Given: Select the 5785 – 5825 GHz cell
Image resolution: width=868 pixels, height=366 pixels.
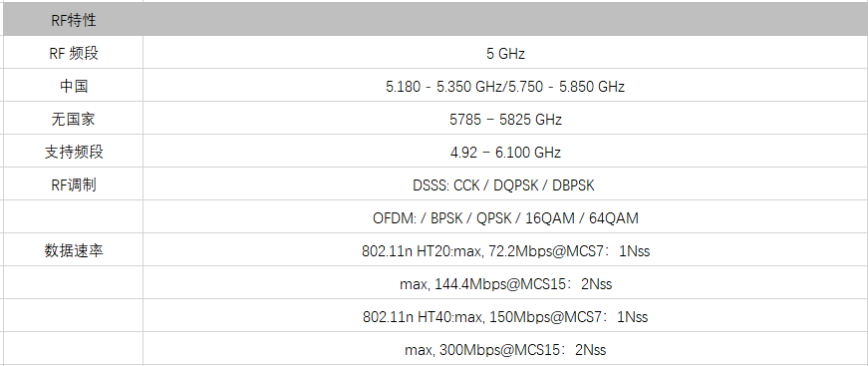Looking at the screenshot, I should click(505, 119).
